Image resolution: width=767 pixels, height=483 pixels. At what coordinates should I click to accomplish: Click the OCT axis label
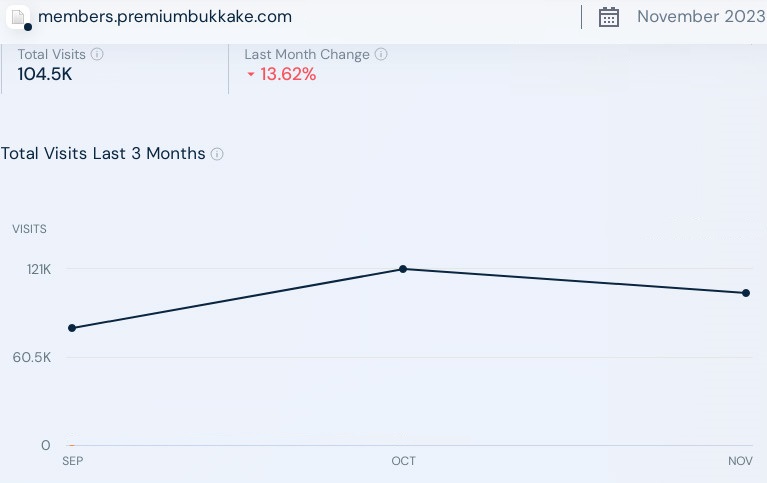tap(403, 461)
